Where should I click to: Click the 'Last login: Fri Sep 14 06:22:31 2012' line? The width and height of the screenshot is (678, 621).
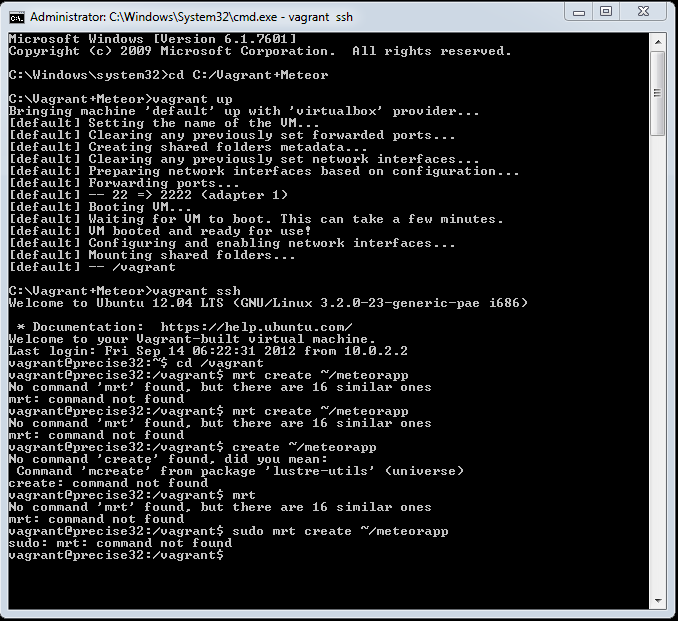[208, 351]
